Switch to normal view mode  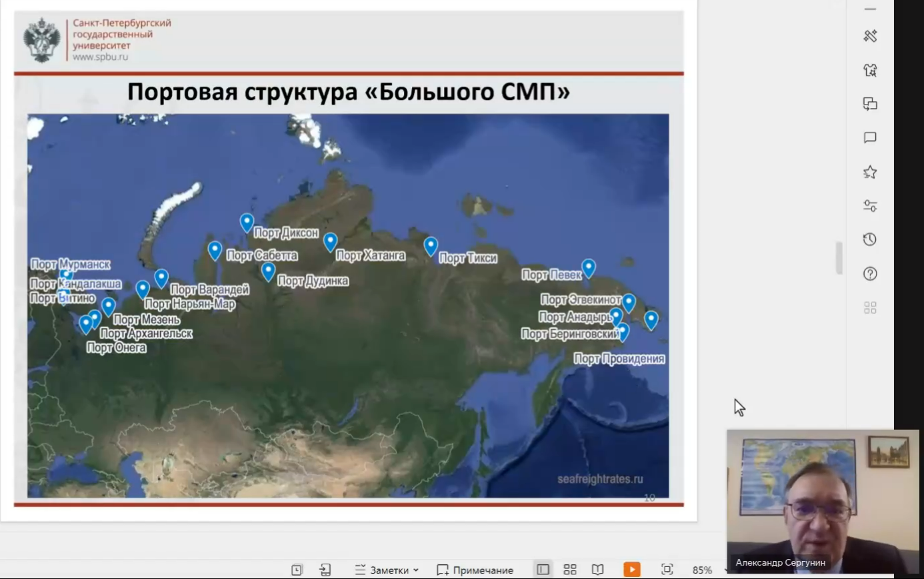(x=543, y=570)
